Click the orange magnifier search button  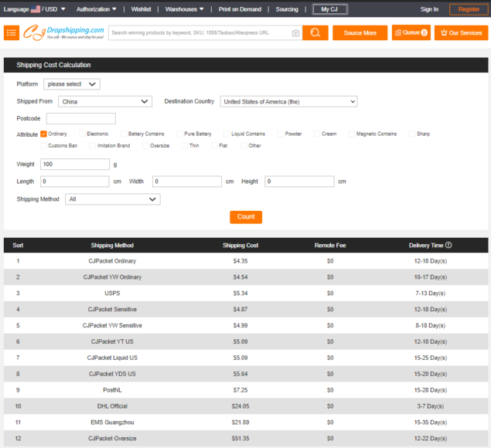(315, 33)
